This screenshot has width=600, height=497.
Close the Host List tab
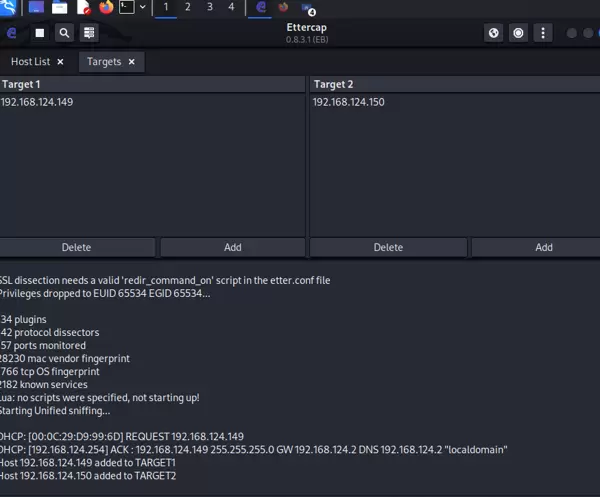coord(60,62)
